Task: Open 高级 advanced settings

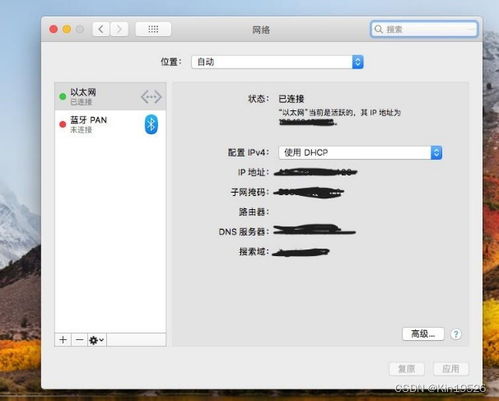Action: (423, 334)
